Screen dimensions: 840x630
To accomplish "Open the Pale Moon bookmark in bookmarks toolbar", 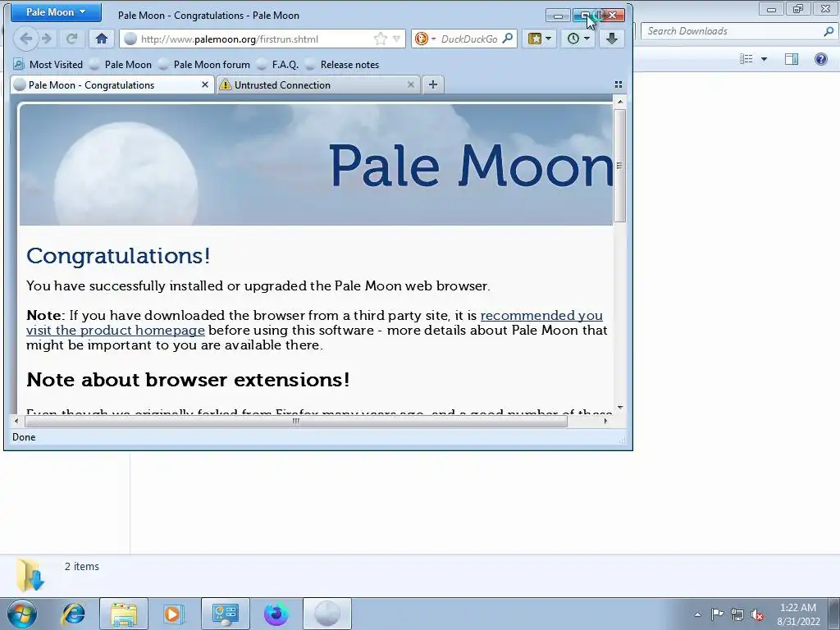I will click(x=121, y=64).
